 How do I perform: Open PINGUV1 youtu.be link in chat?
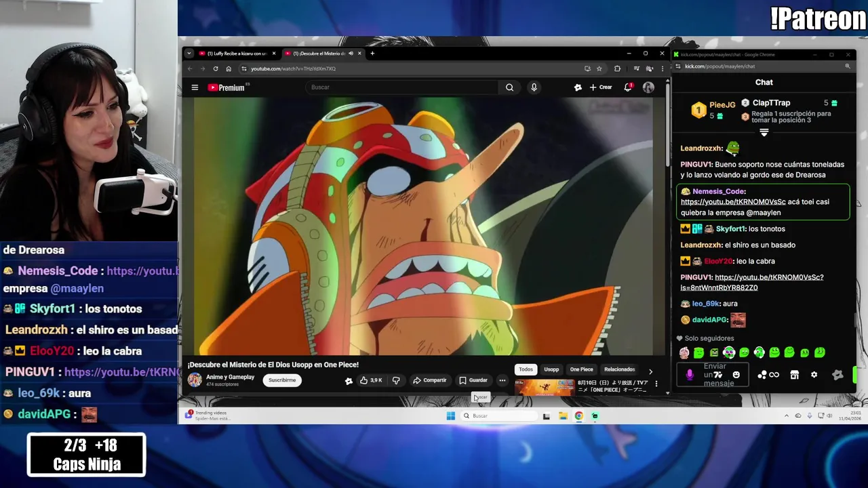[x=752, y=282]
